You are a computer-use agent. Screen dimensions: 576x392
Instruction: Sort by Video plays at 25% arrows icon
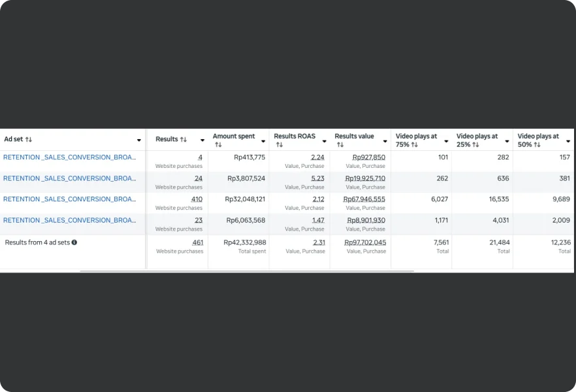pos(475,144)
